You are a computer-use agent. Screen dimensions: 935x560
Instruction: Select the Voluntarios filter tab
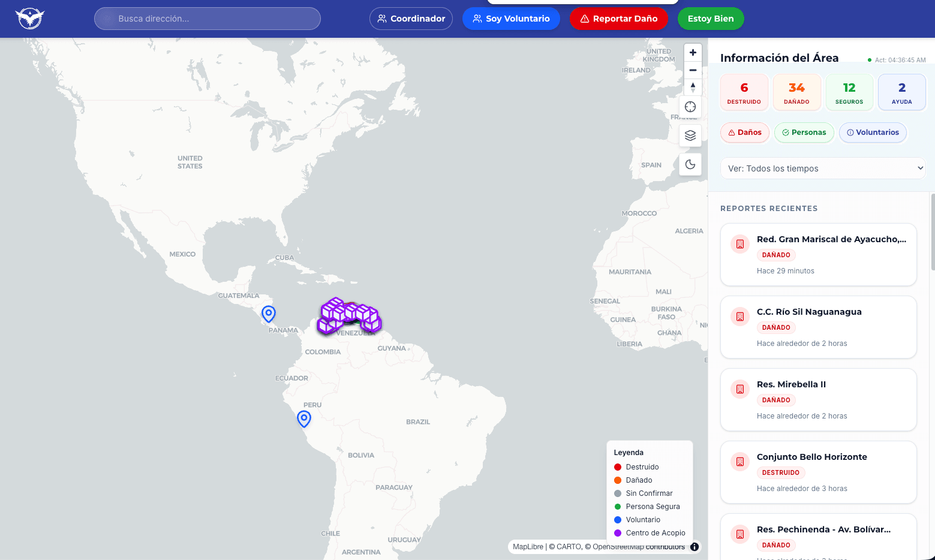pyautogui.click(x=873, y=133)
